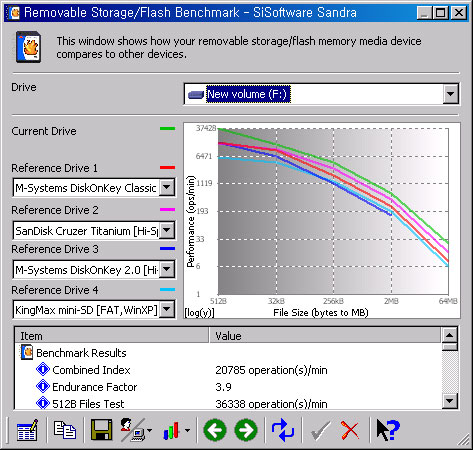
Task: Click the 20785 operation(s)/min value
Action: point(271,370)
